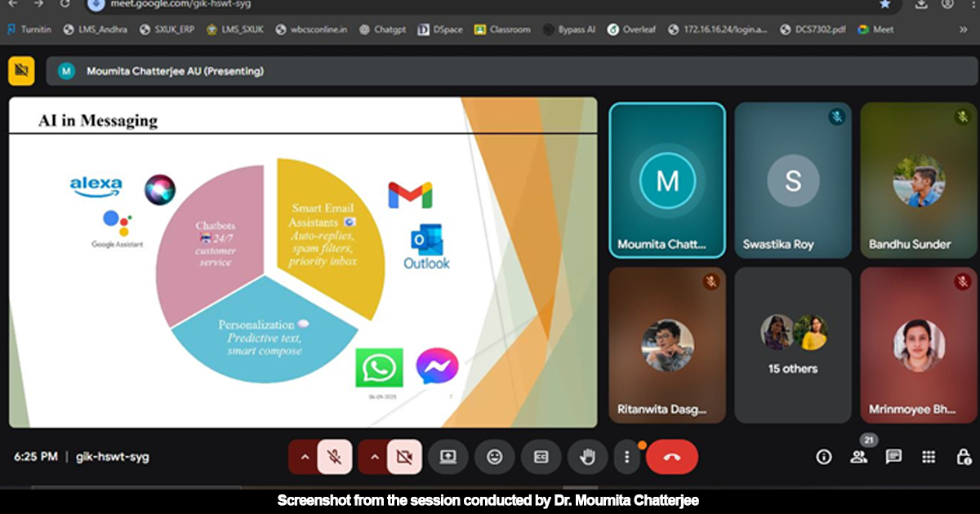Click the Swastika Roy participant tile
The height and width of the screenshot is (514, 980).
[x=792, y=180]
